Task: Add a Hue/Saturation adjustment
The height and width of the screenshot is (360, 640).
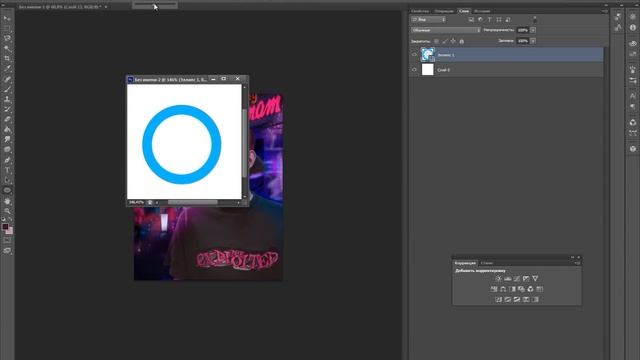Action: coord(494,289)
